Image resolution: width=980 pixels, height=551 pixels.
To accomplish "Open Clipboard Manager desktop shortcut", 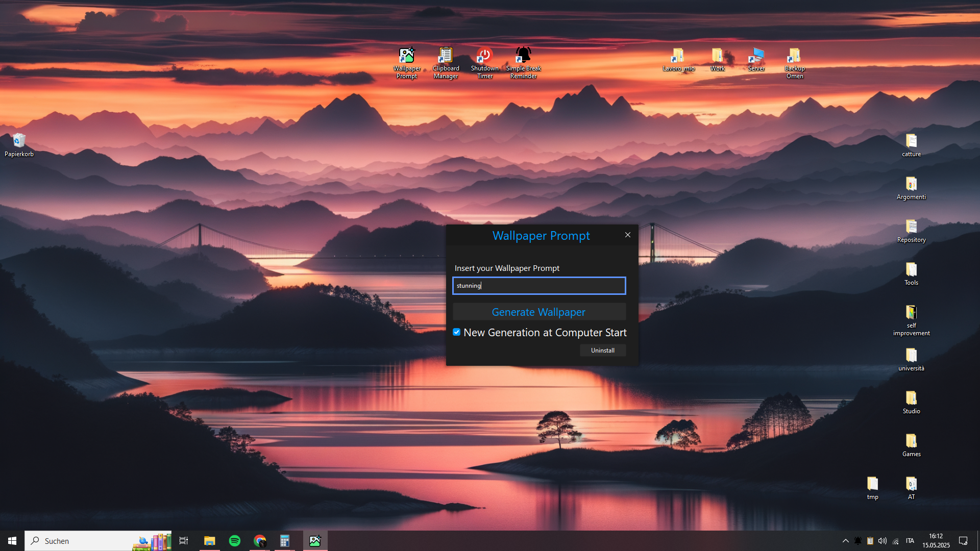I will coord(446,62).
